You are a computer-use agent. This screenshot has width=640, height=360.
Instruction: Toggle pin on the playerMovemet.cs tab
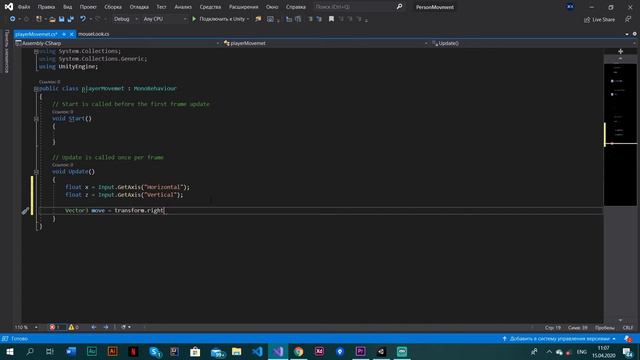pos(64,34)
